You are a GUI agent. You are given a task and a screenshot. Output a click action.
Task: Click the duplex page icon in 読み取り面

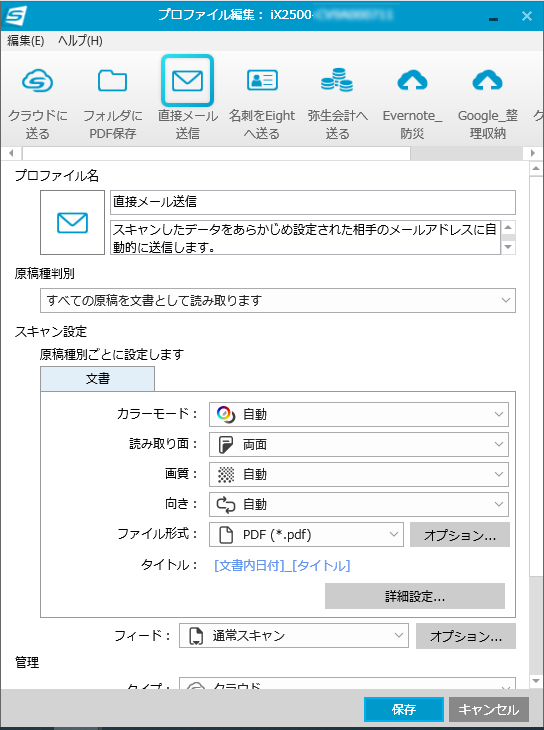225,445
